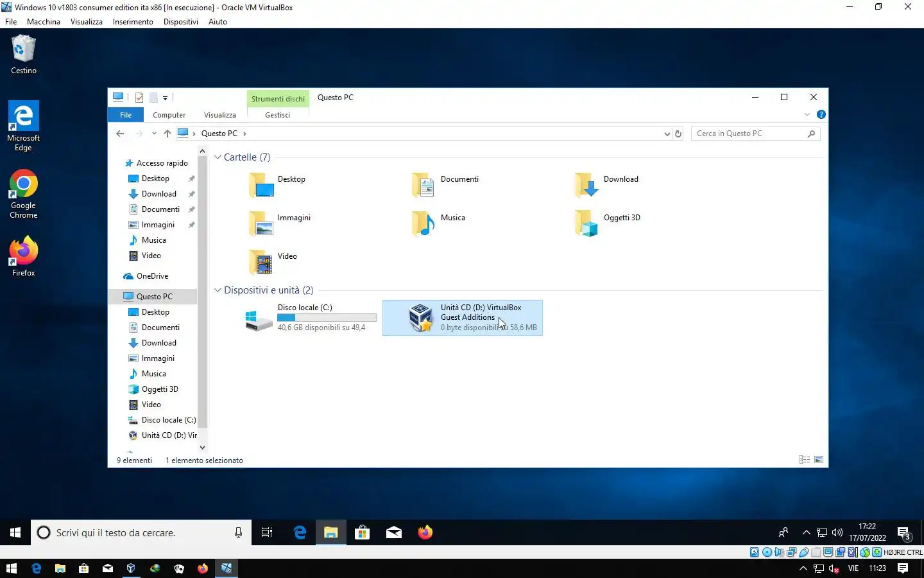Open the quick access toolbar customize dropdown

(165, 98)
